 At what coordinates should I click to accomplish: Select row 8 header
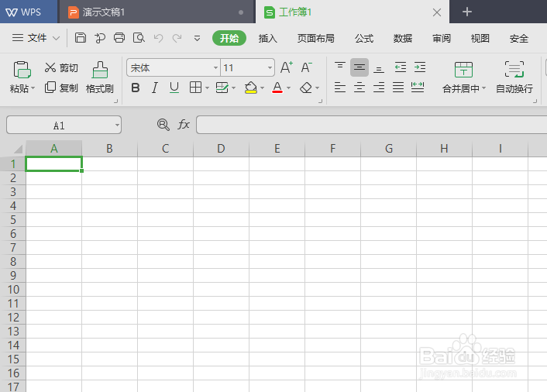pos(13,261)
